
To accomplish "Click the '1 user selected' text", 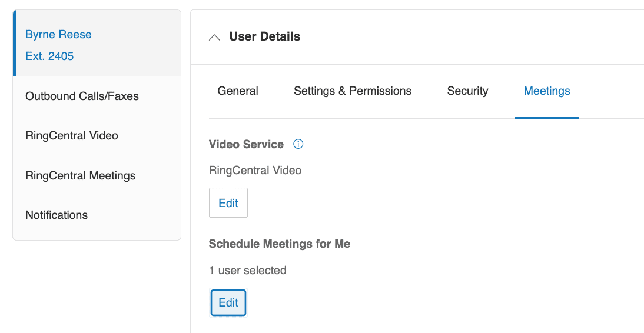I will click(x=247, y=271).
